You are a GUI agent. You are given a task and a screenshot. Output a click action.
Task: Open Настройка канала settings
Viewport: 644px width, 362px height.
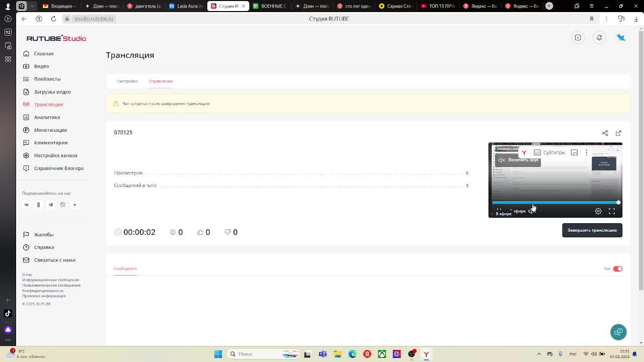55,155
